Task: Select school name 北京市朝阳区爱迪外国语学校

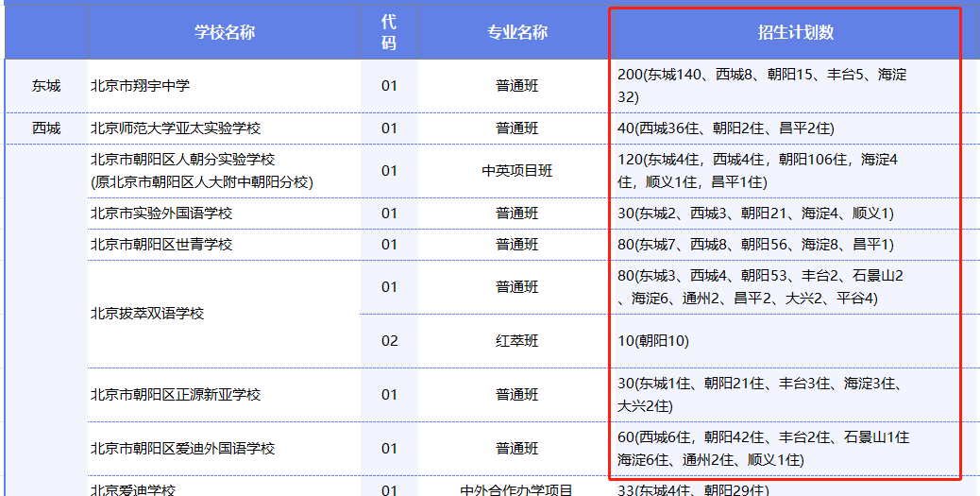Action: pos(182,449)
